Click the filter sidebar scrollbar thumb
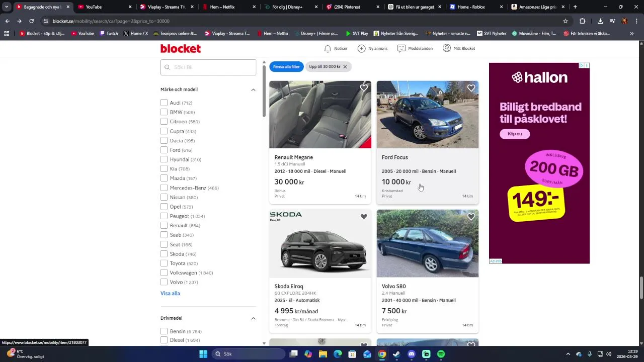 (264, 91)
